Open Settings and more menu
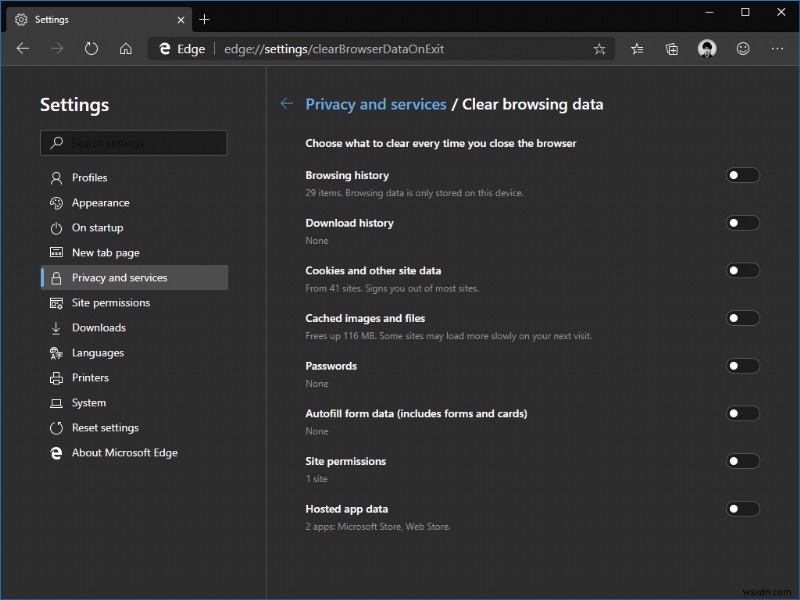 (777, 48)
